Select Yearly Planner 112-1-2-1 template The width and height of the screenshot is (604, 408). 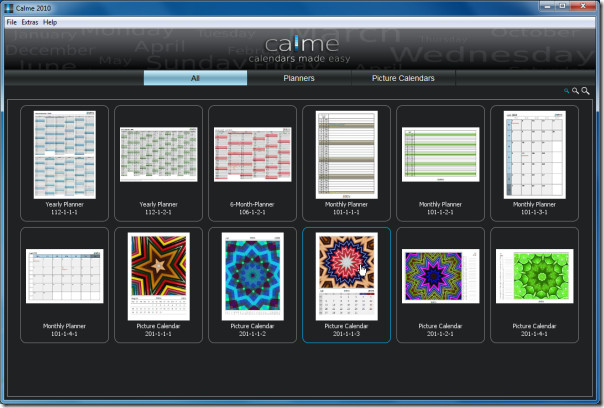pyautogui.click(x=158, y=163)
